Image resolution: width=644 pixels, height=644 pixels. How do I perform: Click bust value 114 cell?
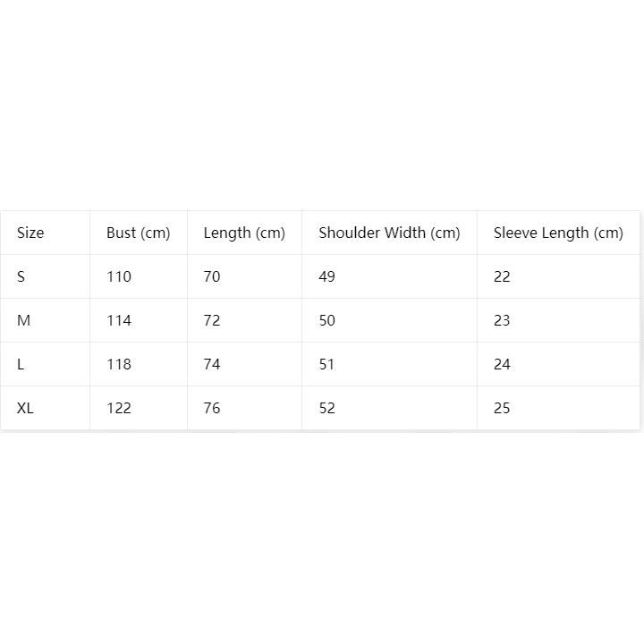139,320
